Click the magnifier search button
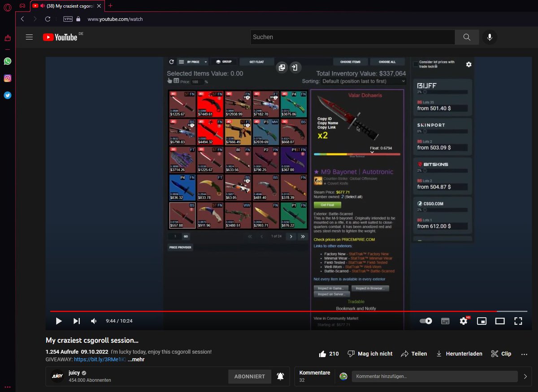Image resolution: width=538 pixels, height=392 pixels. [x=467, y=37]
